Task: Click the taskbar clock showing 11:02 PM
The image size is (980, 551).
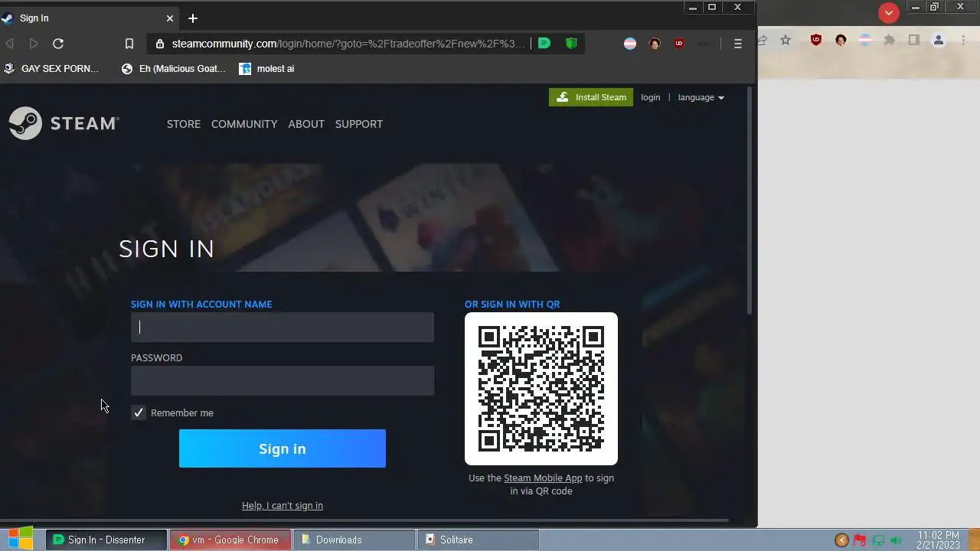Action: click(x=938, y=540)
